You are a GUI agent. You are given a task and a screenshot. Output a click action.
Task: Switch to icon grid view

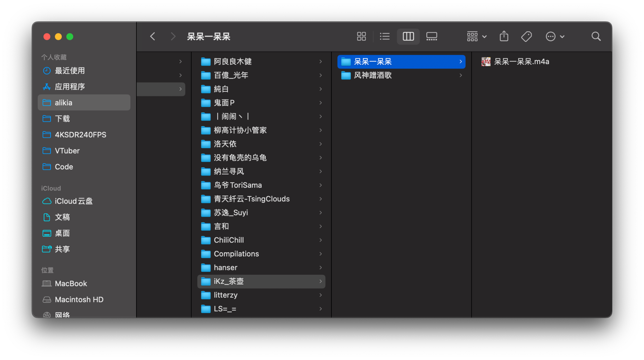pos(361,36)
